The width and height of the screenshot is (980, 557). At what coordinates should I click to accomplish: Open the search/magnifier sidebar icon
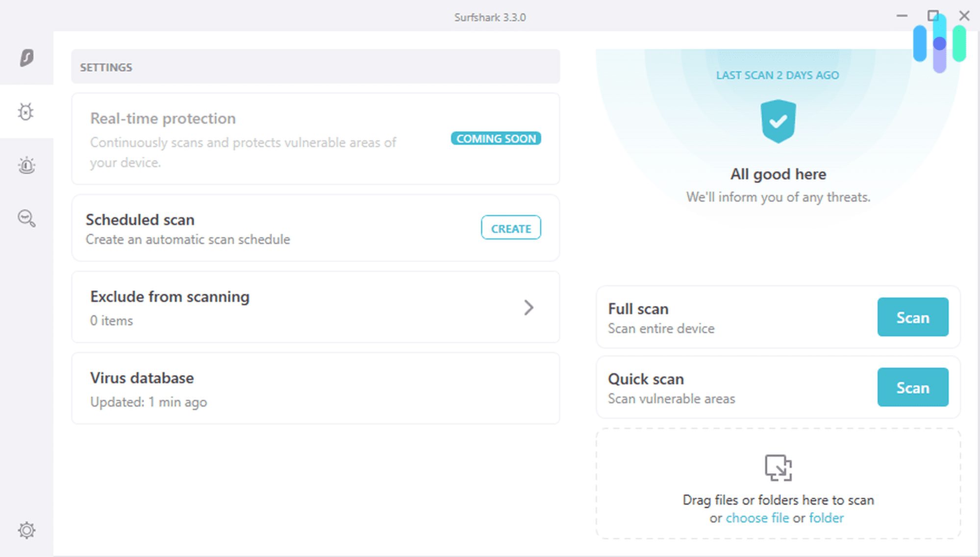click(x=25, y=219)
